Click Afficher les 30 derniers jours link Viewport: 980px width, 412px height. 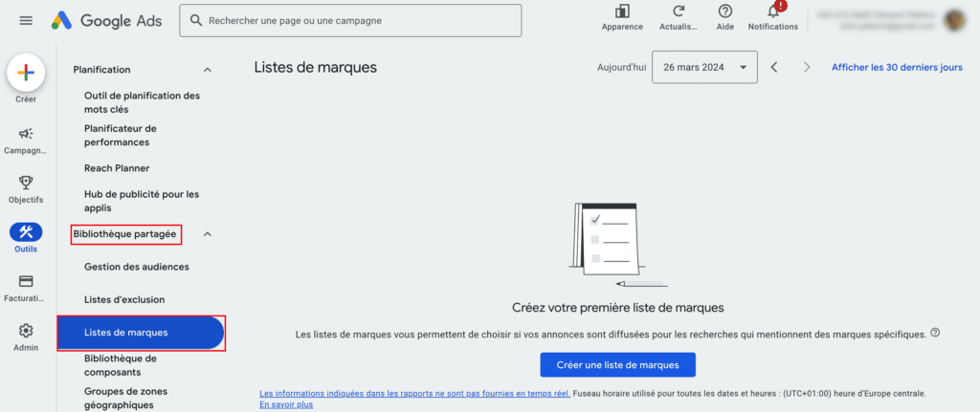point(897,67)
